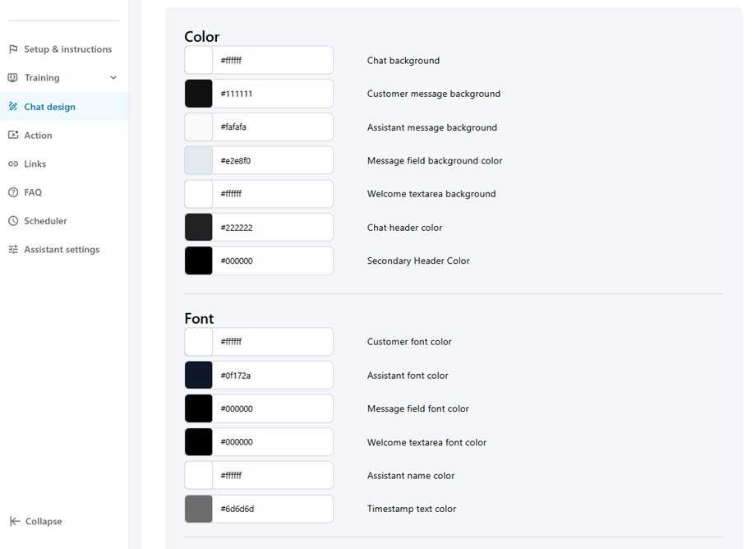
Task: Open the Message field background color swatch
Action: [x=198, y=160]
